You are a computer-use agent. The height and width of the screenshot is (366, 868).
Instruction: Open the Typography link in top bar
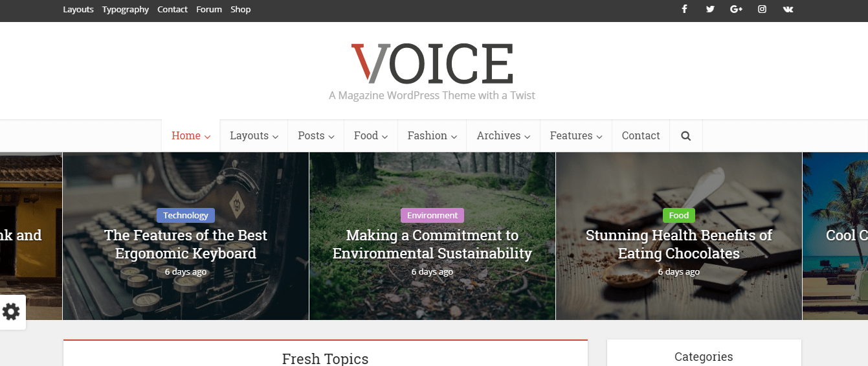(x=126, y=10)
